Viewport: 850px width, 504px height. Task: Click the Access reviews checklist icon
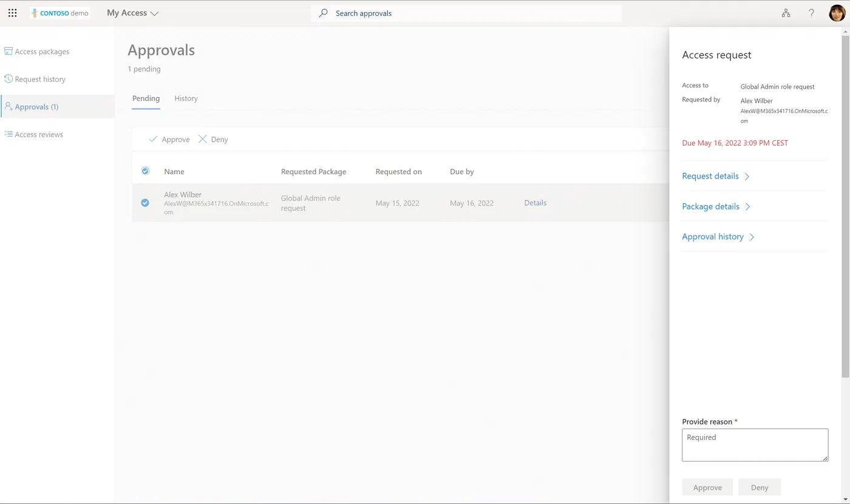coord(8,134)
